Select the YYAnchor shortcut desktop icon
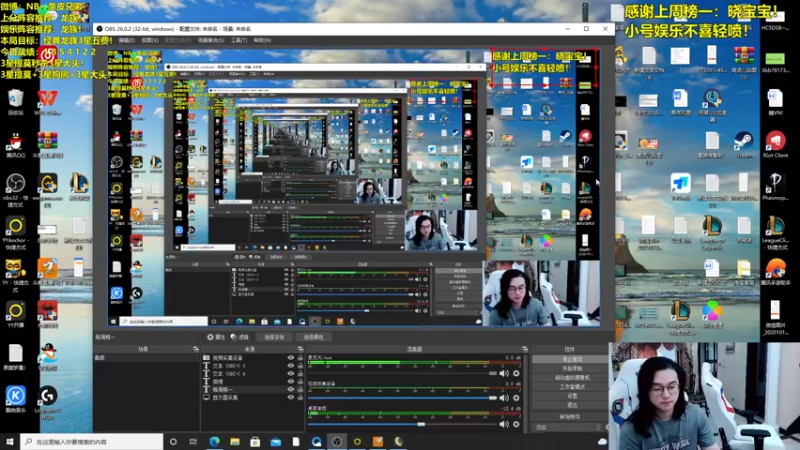 click(x=15, y=234)
